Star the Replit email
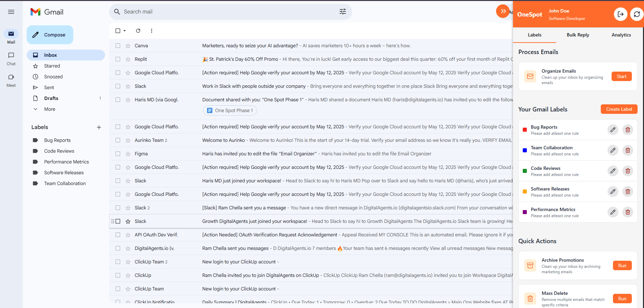Image resolution: width=644 pixels, height=308 pixels. [x=128, y=59]
